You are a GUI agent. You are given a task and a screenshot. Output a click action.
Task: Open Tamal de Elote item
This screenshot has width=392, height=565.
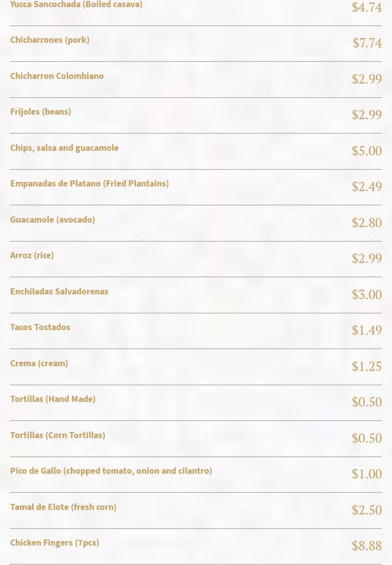pyautogui.click(x=63, y=507)
